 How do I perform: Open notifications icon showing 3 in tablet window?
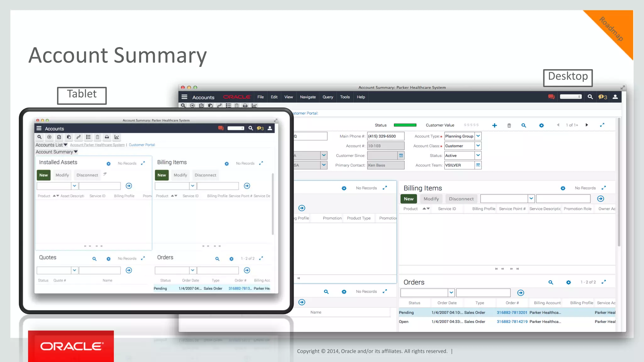coord(260,128)
